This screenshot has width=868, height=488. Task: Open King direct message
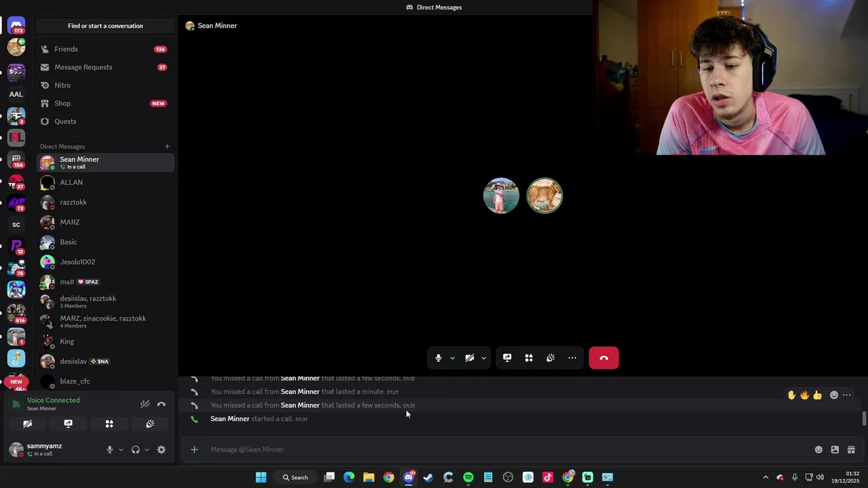click(105, 342)
